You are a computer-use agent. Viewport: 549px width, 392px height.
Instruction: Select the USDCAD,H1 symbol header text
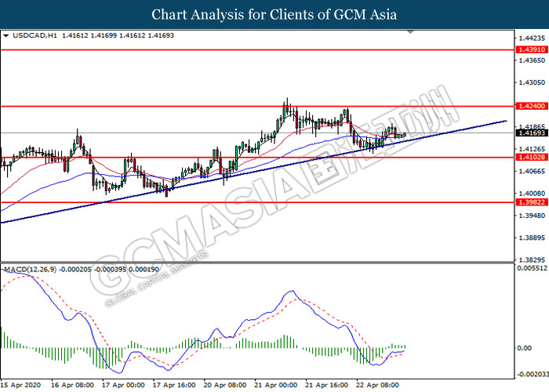coord(30,35)
